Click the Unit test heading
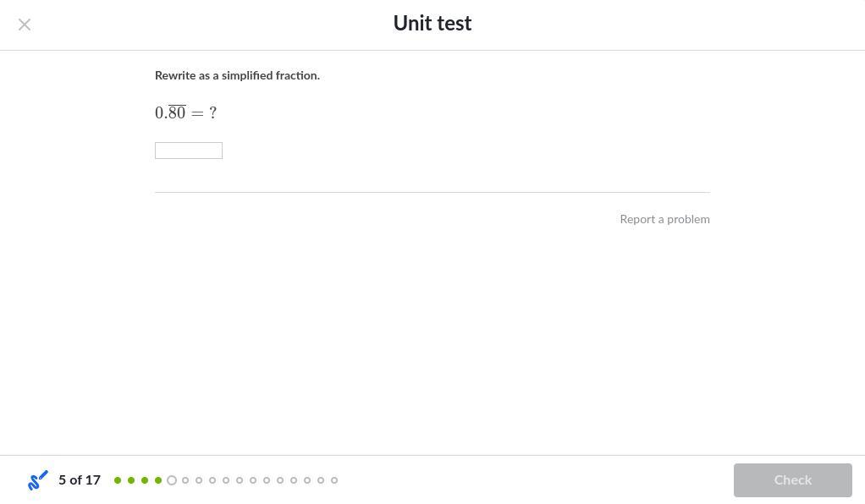 point(432,24)
